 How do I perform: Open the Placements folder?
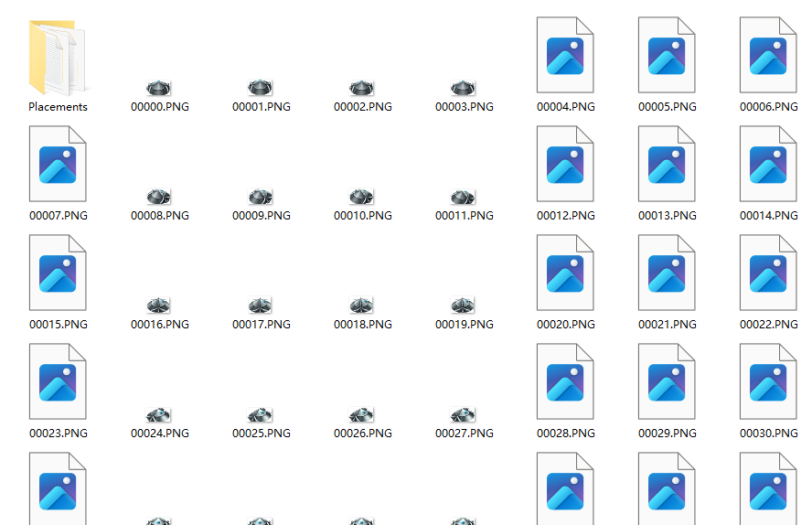pos(58,59)
